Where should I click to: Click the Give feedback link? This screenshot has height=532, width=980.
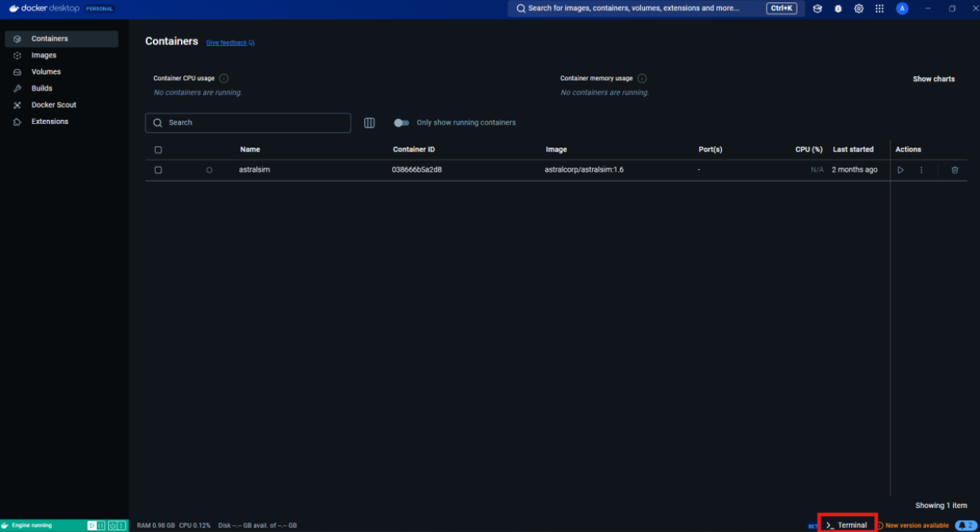coord(230,43)
